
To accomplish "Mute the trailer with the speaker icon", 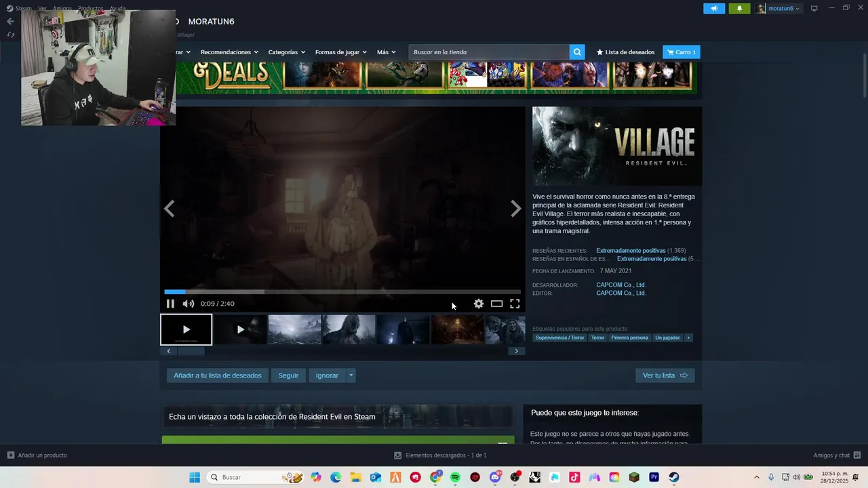I will (x=189, y=304).
